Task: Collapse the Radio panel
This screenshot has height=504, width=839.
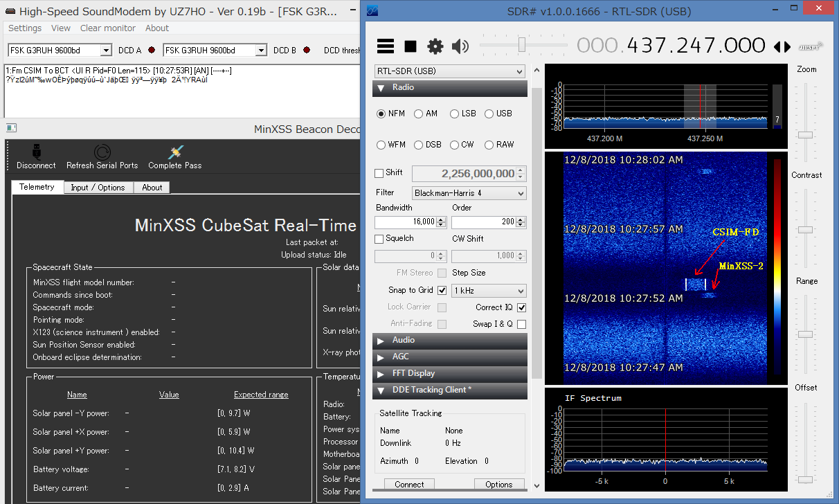Action: [450, 88]
